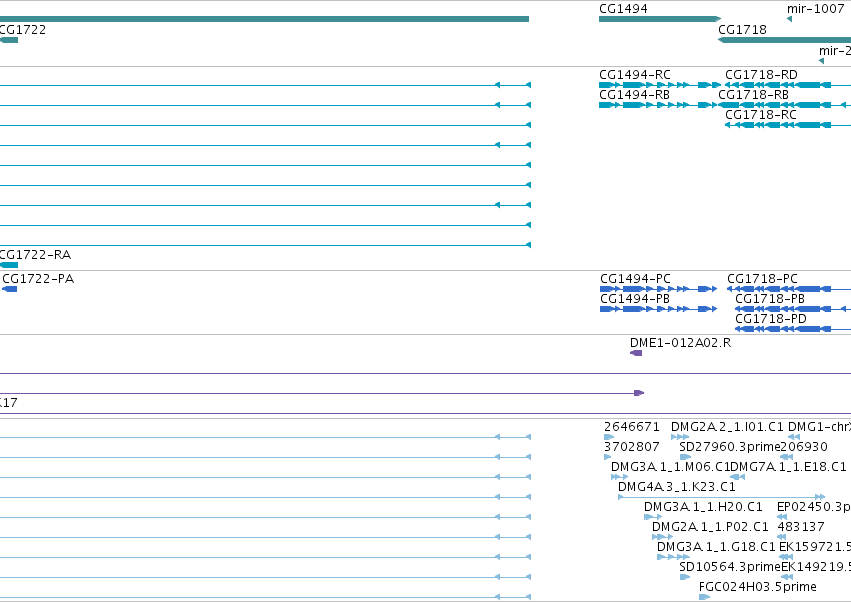Select the small purple DME1-012A02.R glyph

coord(636,353)
